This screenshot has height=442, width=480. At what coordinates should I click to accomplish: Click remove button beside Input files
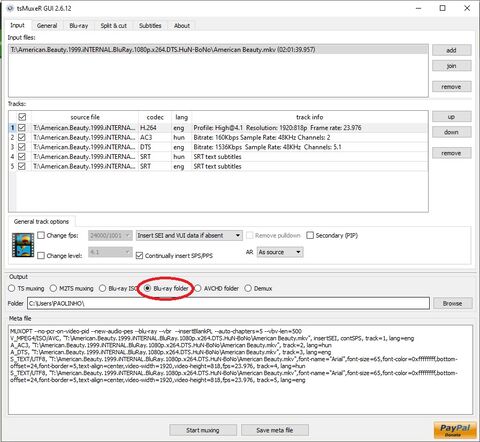click(452, 87)
